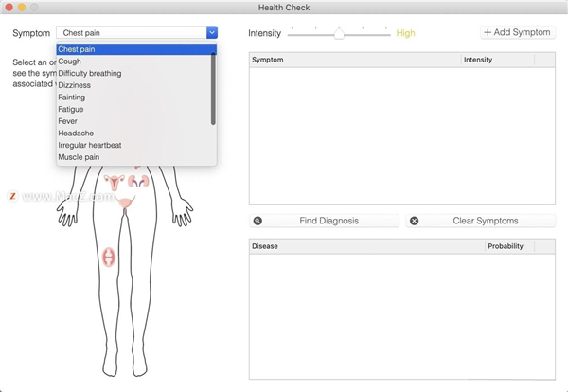Click the Intensity slider handle
Viewport: 568px width, 392px height.
(x=339, y=33)
